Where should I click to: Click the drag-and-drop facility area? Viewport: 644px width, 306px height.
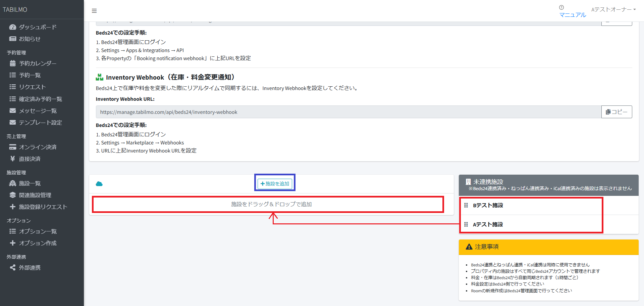(x=271, y=204)
